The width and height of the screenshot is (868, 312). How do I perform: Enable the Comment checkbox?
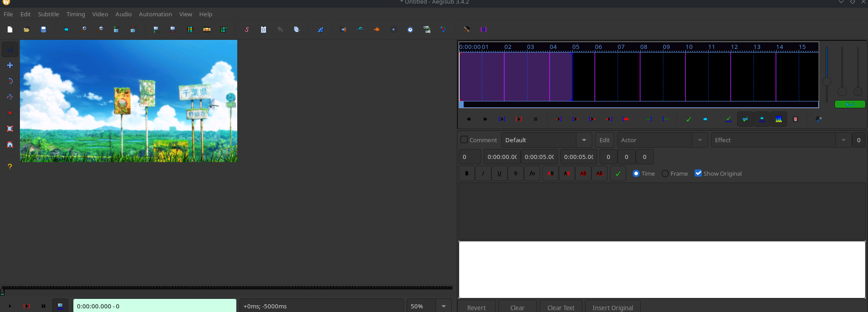point(464,140)
